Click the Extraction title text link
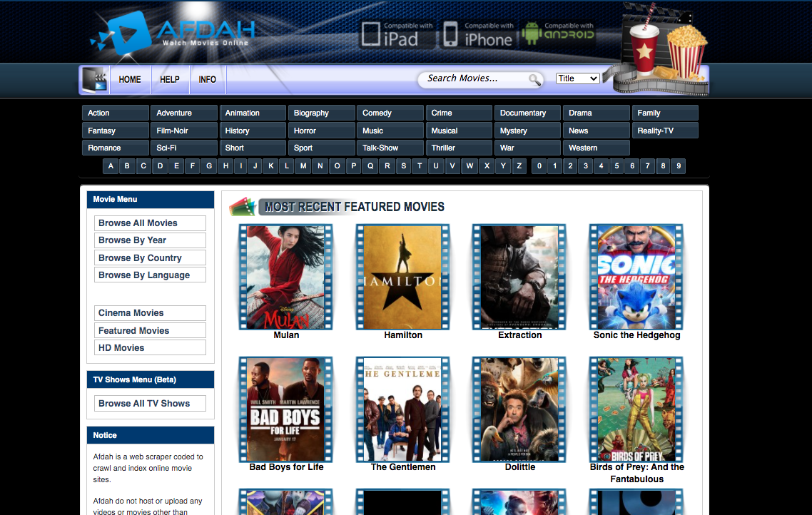Screen dimensions: 812x515 click(520, 335)
